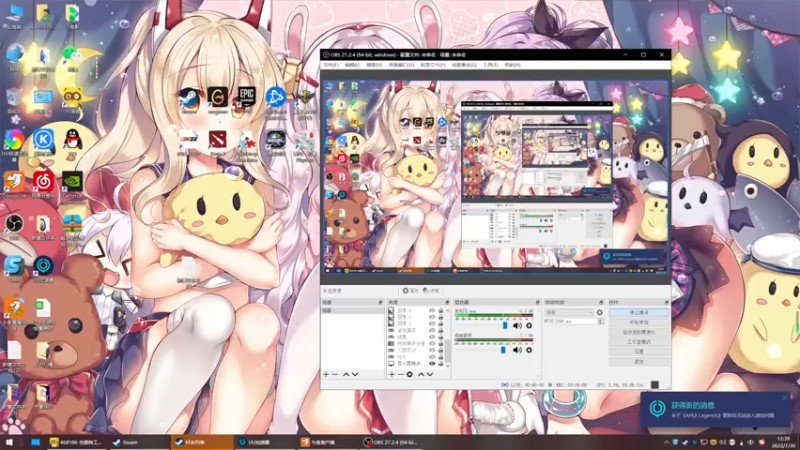Toggle lock on 图像 4 source
This screenshot has width=800, height=450.
[x=441, y=310]
